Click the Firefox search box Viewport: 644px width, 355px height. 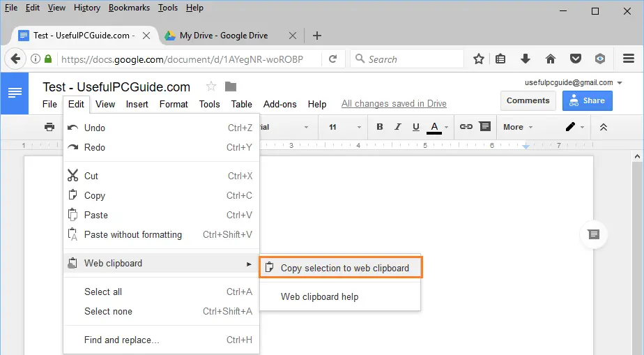tap(408, 59)
